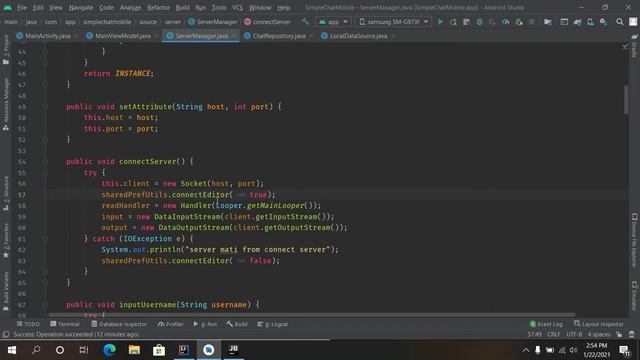Click the green inspection checkmark in editor

(x=625, y=46)
